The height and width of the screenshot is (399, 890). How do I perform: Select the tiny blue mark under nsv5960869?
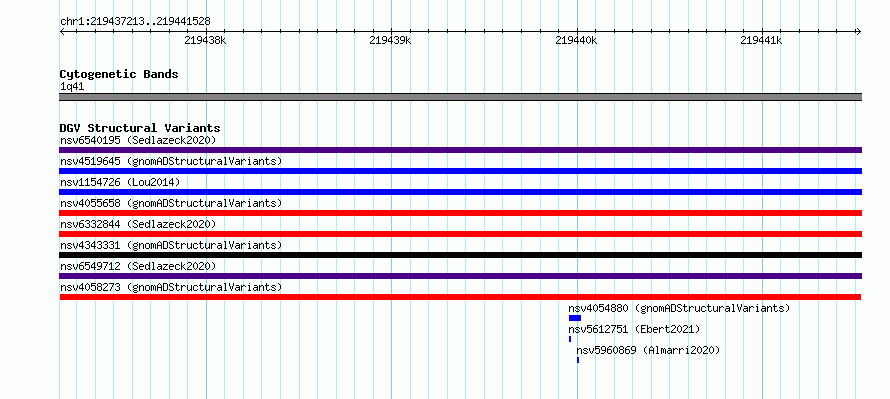pyautogui.click(x=578, y=360)
